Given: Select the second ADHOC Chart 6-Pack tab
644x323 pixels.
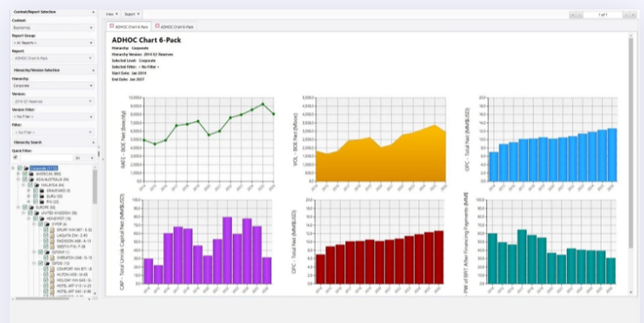Looking at the screenshot, I should 174,26.
